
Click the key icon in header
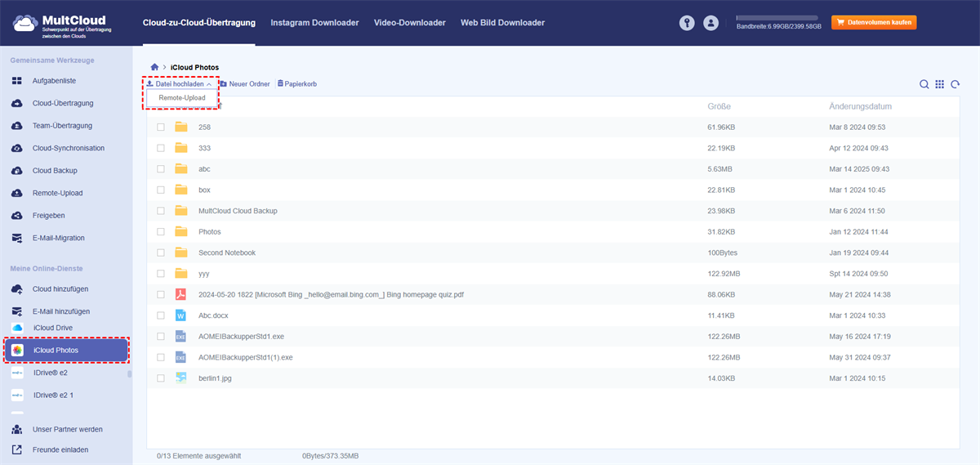click(x=687, y=23)
